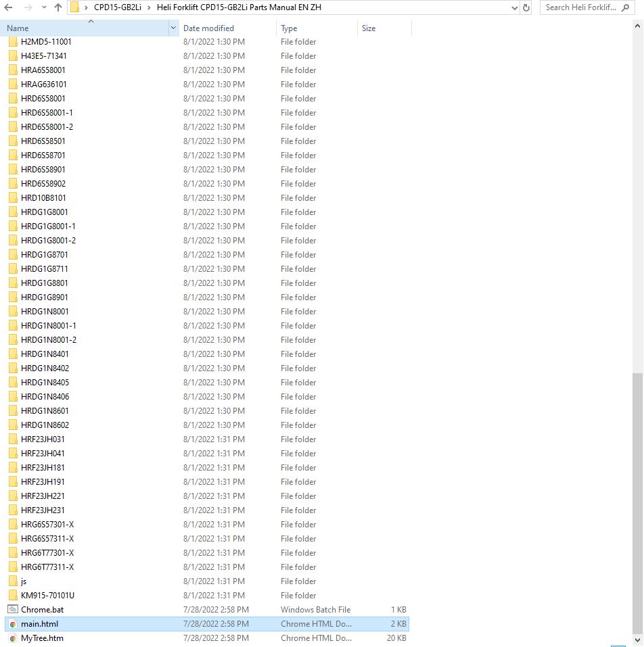
Task: Select the HRDG1N8001-2 folder name
Action: (x=49, y=340)
